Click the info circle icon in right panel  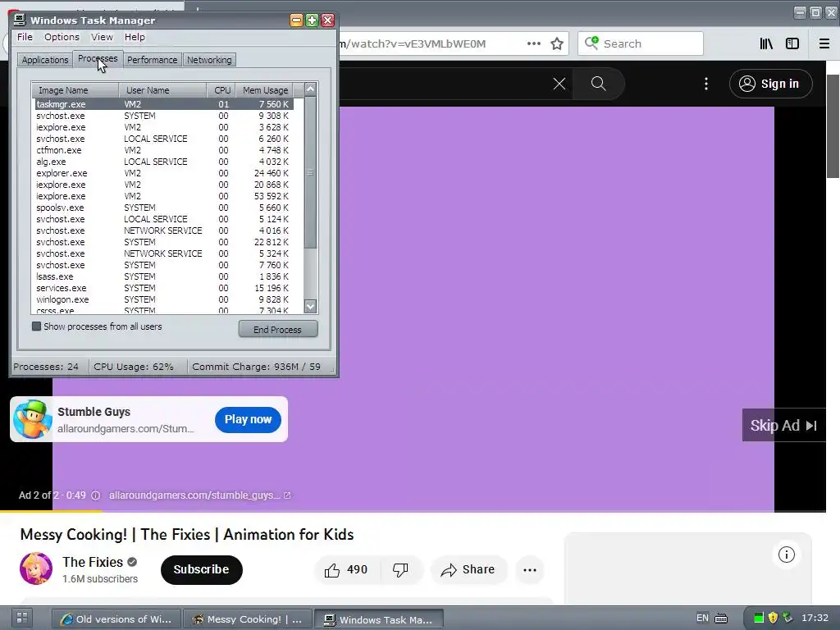(x=787, y=555)
